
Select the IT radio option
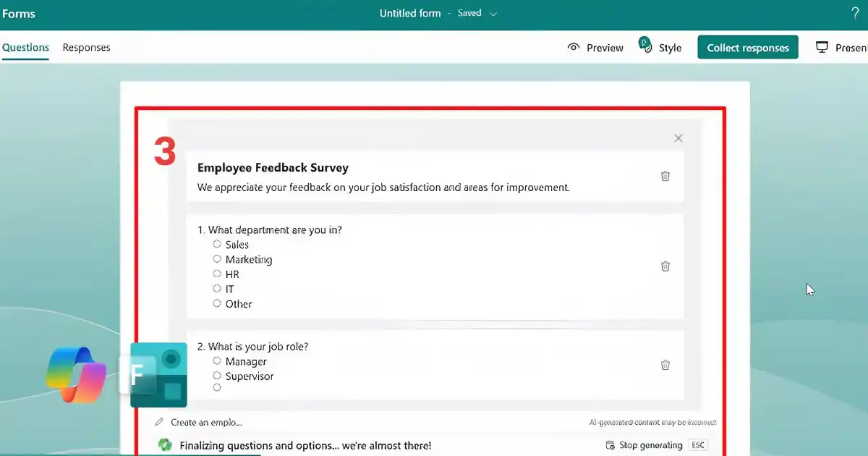point(217,288)
